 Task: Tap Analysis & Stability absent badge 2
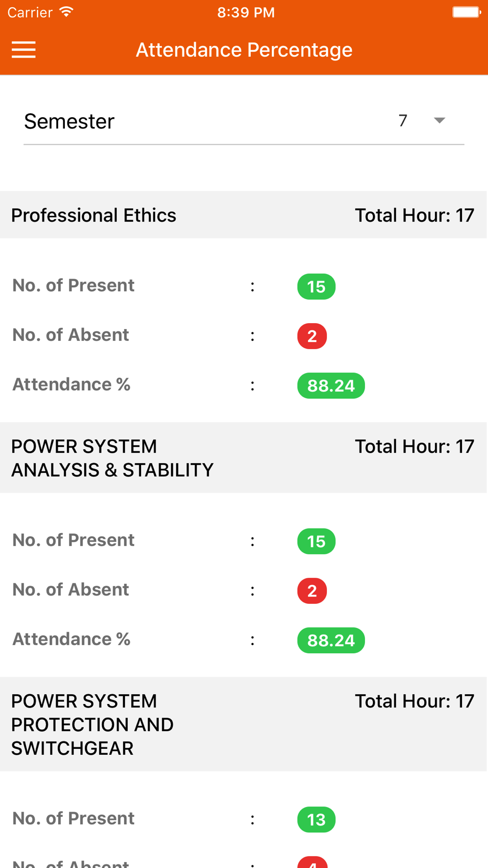(x=312, y=591)
